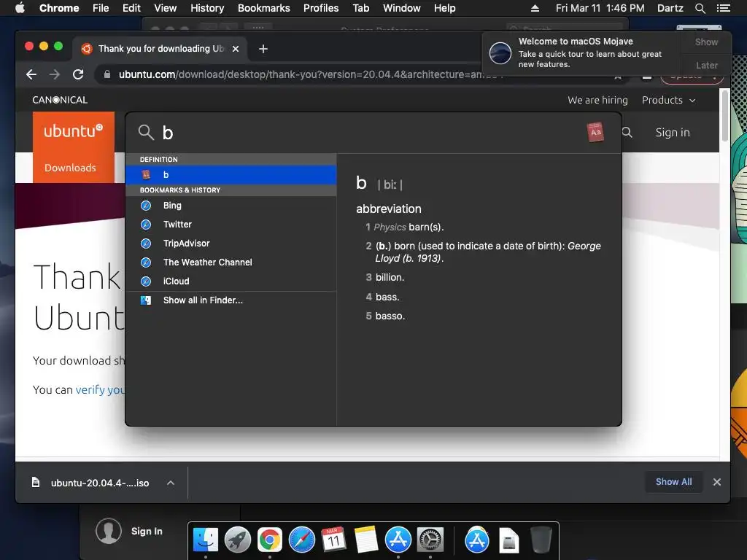
Task: Click Sign in on Ubuntu site
Action: click(x=672, y=133)
